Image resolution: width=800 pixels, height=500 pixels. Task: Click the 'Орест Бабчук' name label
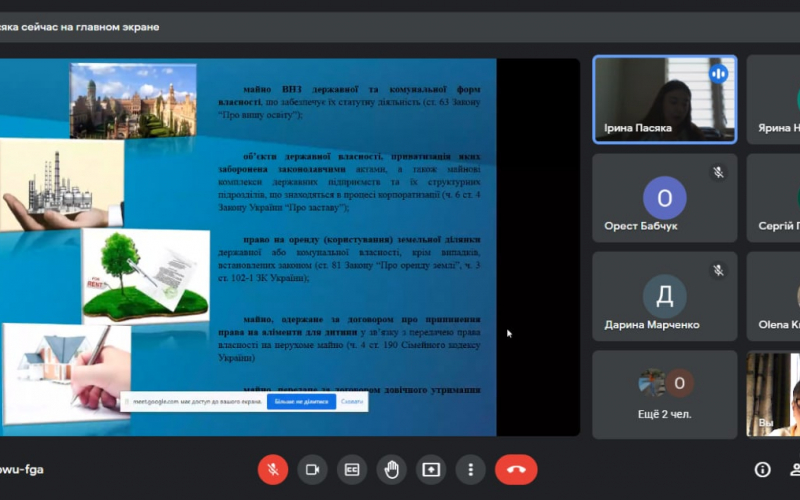point(641,226)
